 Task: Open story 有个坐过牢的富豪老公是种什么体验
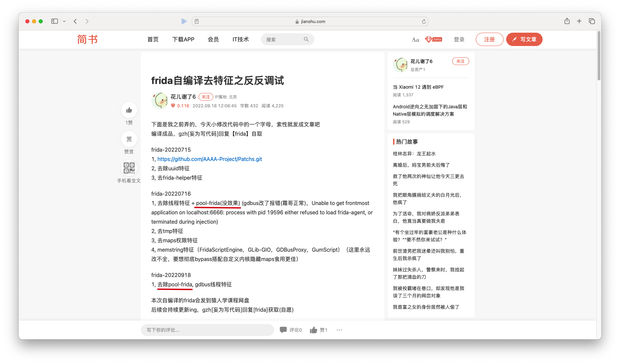tap(429, 236)
